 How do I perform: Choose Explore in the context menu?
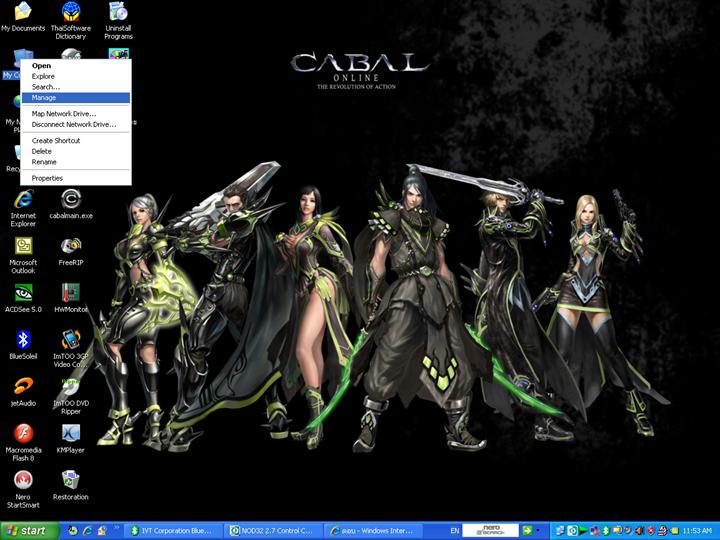point(76,76)
